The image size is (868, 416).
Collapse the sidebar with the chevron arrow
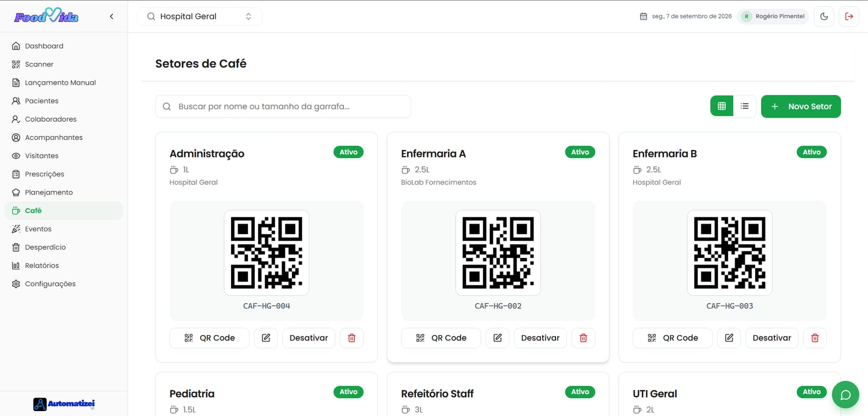tap(111, 16)
